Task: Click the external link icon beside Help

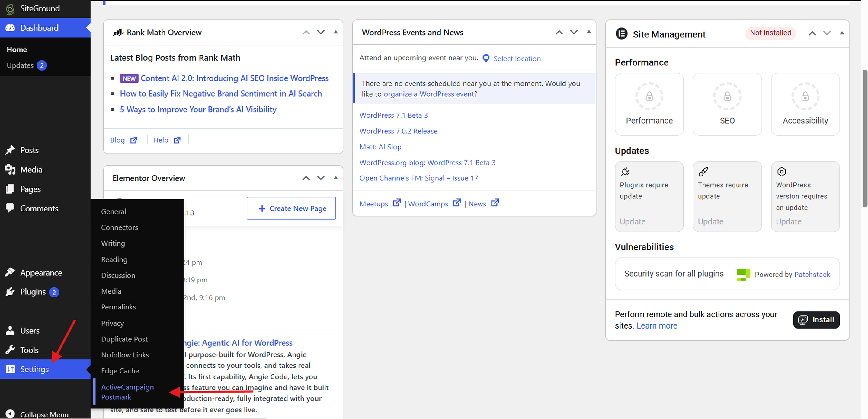Action: pyautogui.click(x=177, y=140)
